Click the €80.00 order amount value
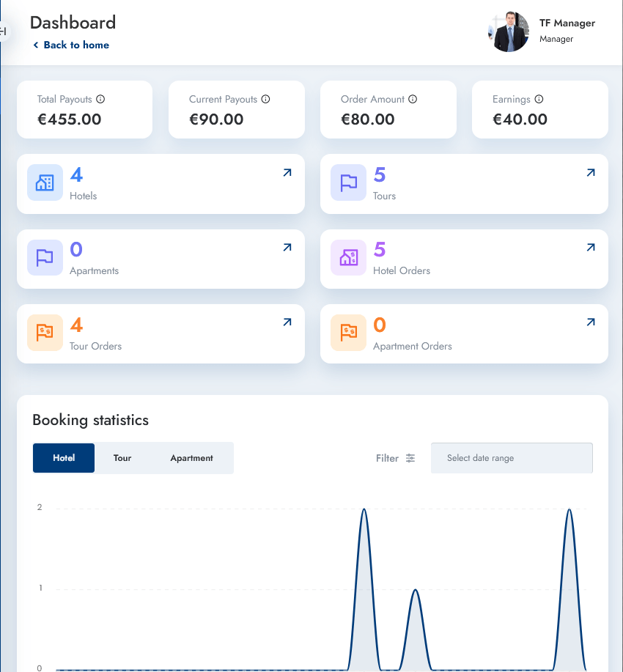 (x=368, y=119)
